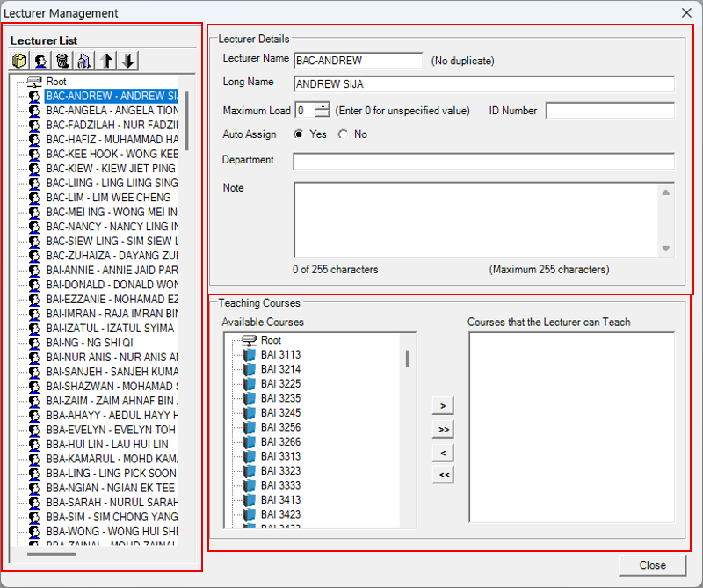Image resolution: width=703 pixels, height=588 pixels.
Task: Move lecturer down with down arrow icon
Action: 127,61
